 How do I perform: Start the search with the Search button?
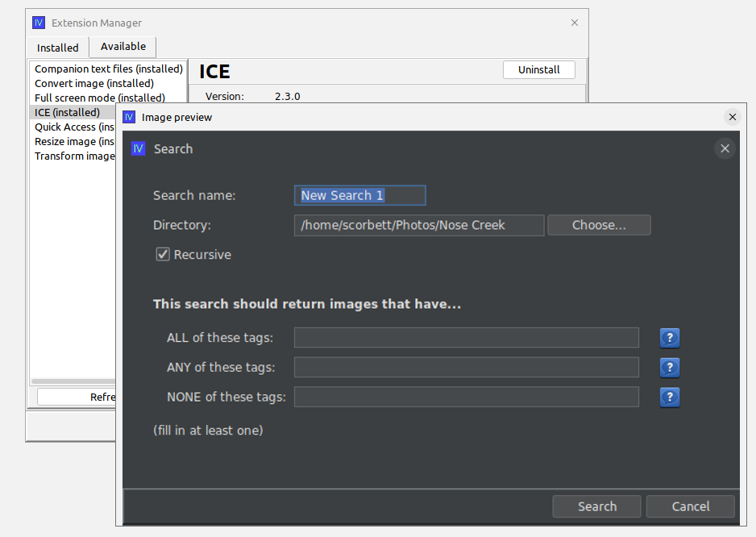(x=596, y=506)
